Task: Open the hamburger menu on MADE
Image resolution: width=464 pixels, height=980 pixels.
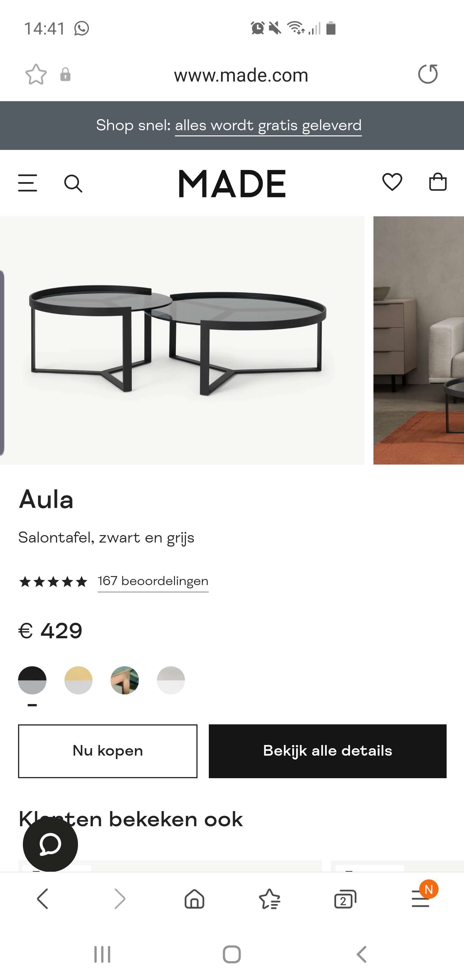Action: tap(28, 183)
